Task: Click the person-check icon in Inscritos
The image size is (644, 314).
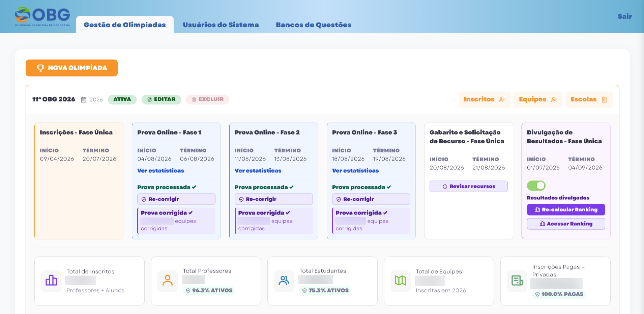Action: pyautogui.click(x=502, y=99)
